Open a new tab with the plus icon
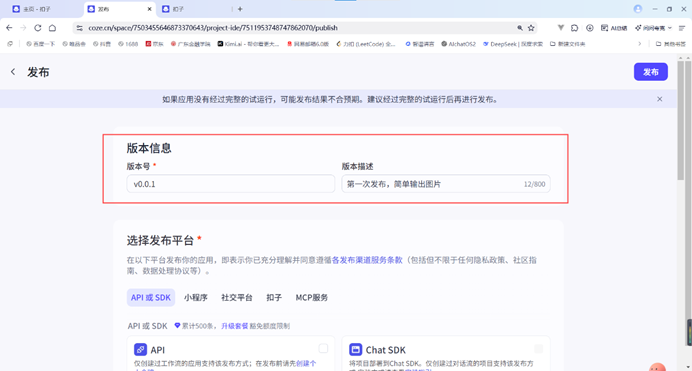This screenshot has width=692, height=371. 240,9
